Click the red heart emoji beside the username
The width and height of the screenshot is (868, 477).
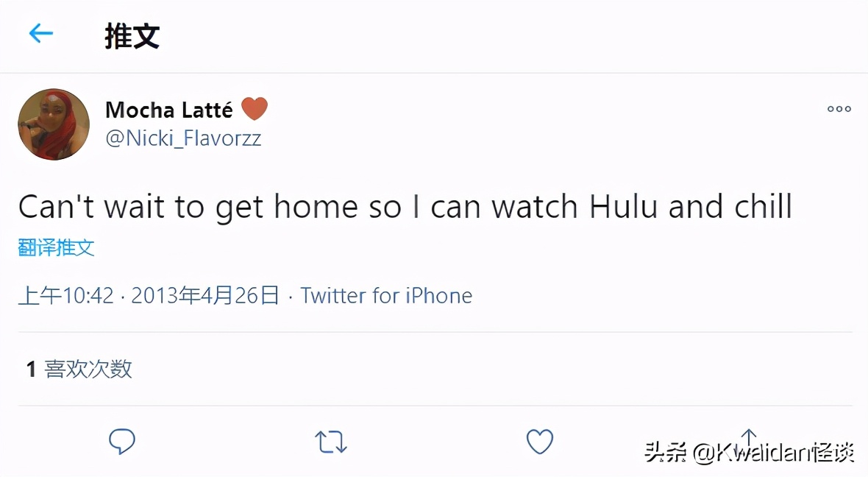255,108
